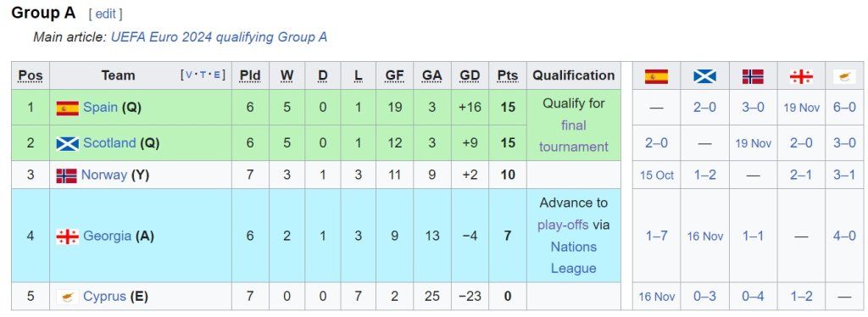This screenshot has height=317, width=868.
Task: Open the Group A edit link
Action: click(x=106, y=14)
